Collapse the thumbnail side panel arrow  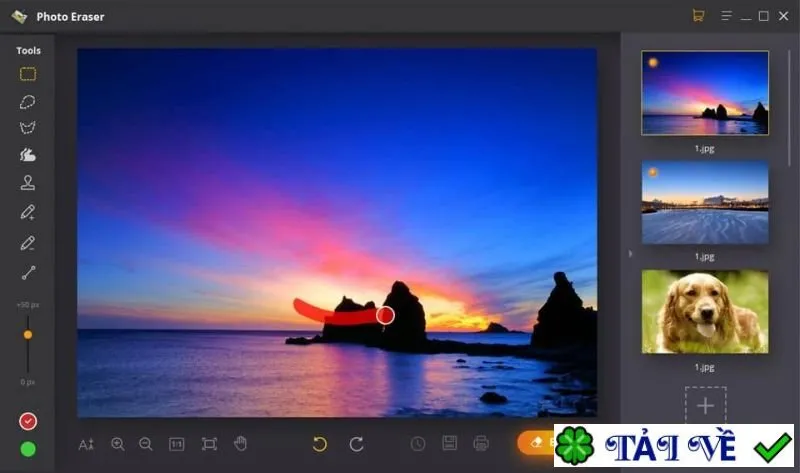631,253
